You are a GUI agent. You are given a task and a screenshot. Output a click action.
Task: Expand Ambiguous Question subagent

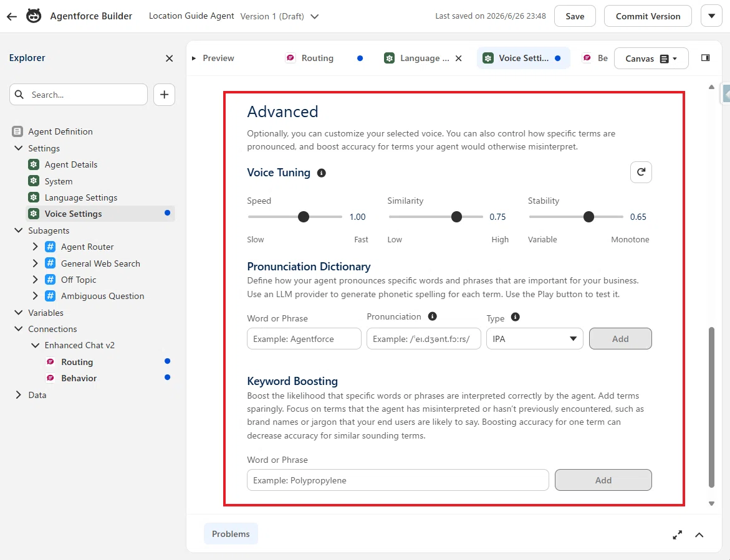click(x=35, y=296)
